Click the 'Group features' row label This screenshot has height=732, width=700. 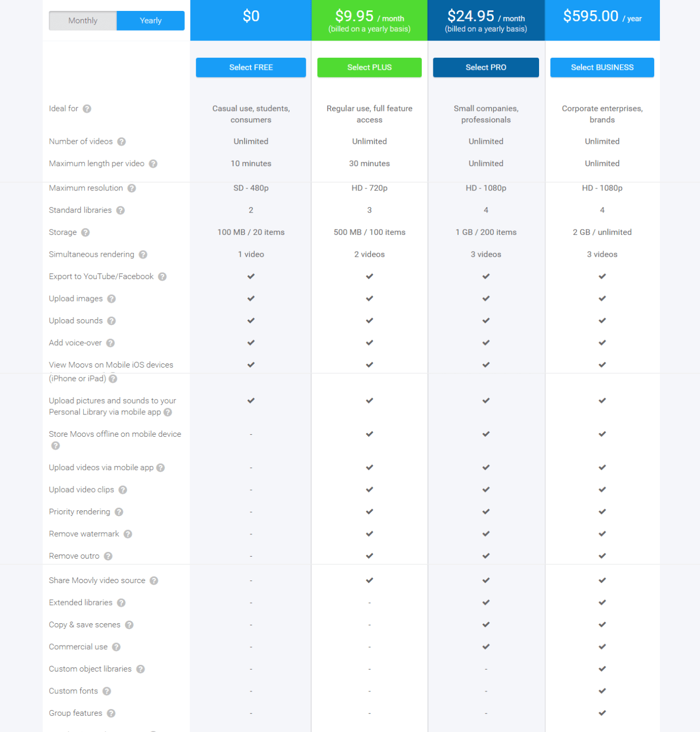click(x=76, y=713)
